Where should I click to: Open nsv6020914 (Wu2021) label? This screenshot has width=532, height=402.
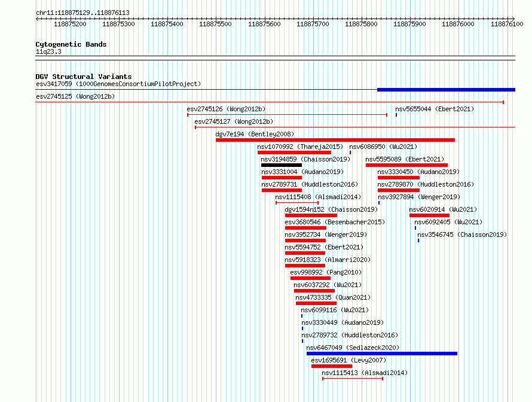(x=443, y=209)
